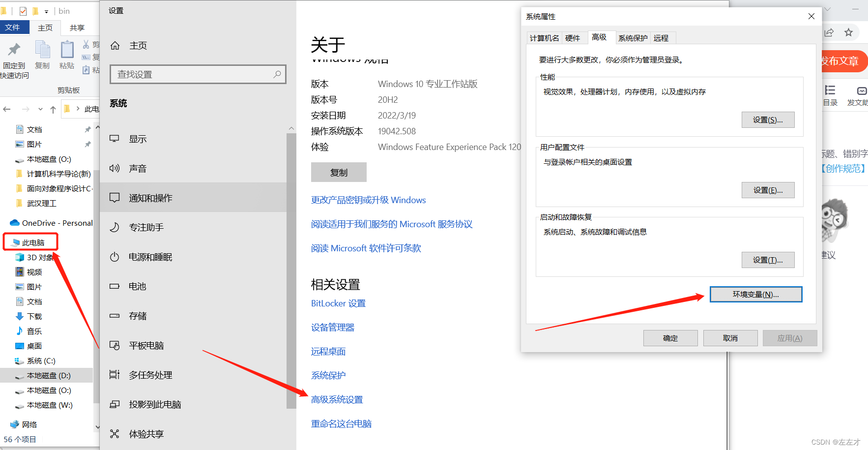
Task: Click 取消 in System Properties
Action: pyautogui.click(x=730, y=338)
